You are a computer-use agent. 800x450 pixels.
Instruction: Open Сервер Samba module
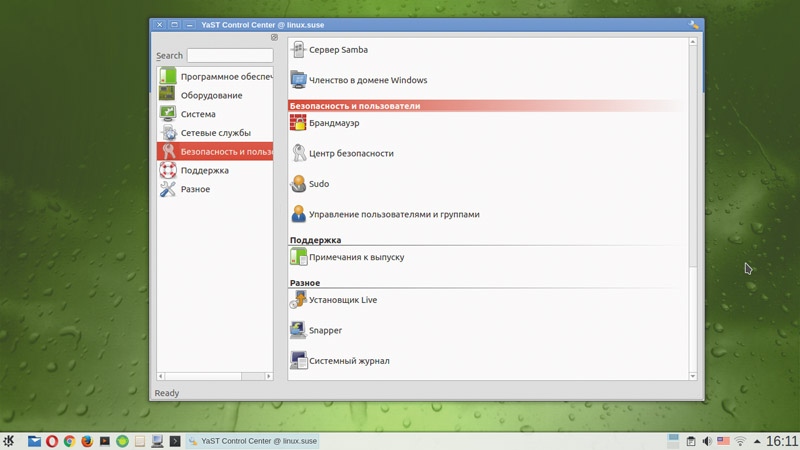329,49
